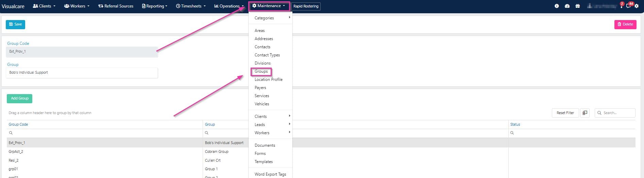Expand the Reporting dropdown
The width and height of the screenshot is (644, 178).
(155, 6)
